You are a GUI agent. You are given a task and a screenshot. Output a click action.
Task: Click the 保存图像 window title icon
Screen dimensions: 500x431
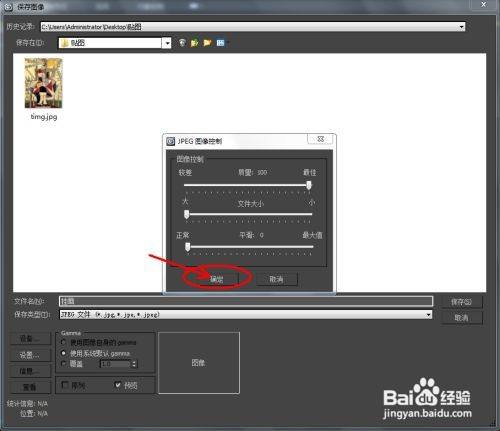tap(8, 7)
